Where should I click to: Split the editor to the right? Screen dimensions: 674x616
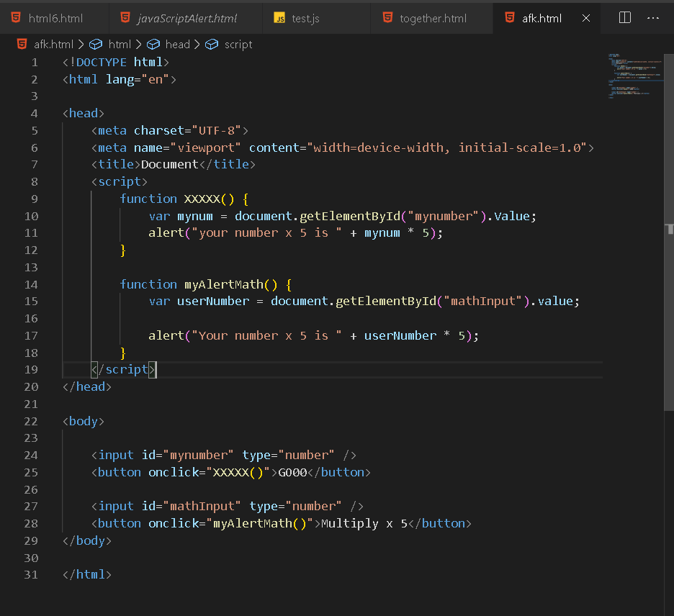pyautogui.click(x=624, y=17)
